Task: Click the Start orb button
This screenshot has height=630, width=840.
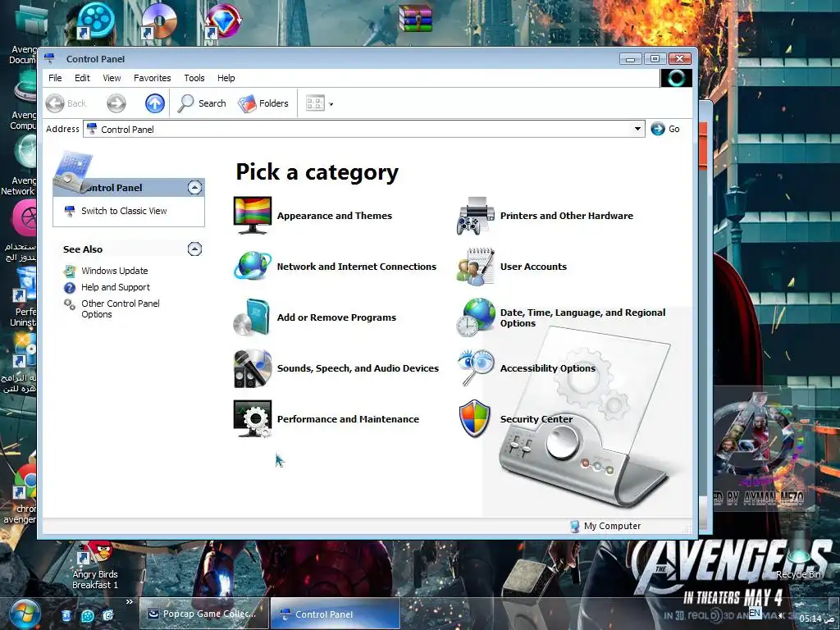Action: pyautogui.click(x=25, y=614)
